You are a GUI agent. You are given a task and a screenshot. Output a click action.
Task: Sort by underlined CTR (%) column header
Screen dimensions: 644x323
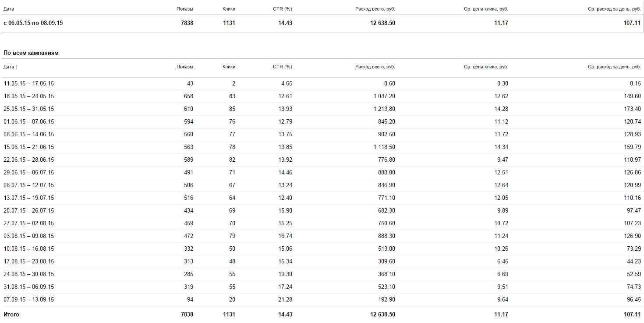coord(282,67)
